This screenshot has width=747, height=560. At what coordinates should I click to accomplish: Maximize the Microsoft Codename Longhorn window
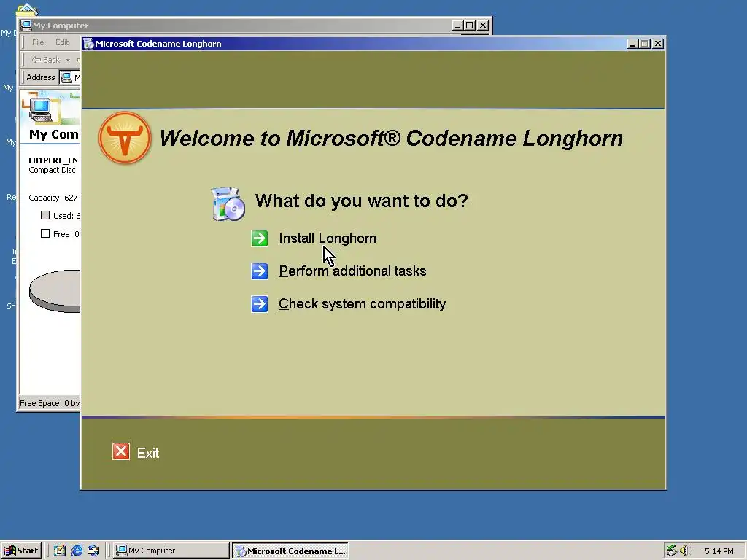(644, 44)
